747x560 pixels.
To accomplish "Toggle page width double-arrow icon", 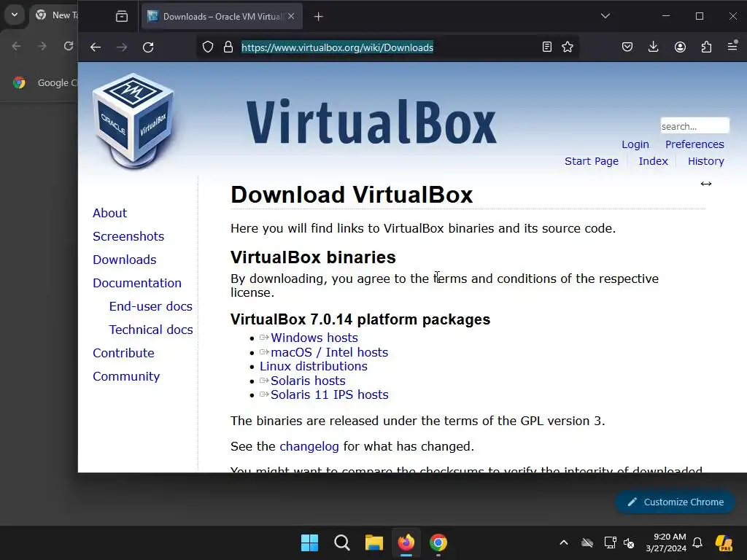I will (706, 184).
